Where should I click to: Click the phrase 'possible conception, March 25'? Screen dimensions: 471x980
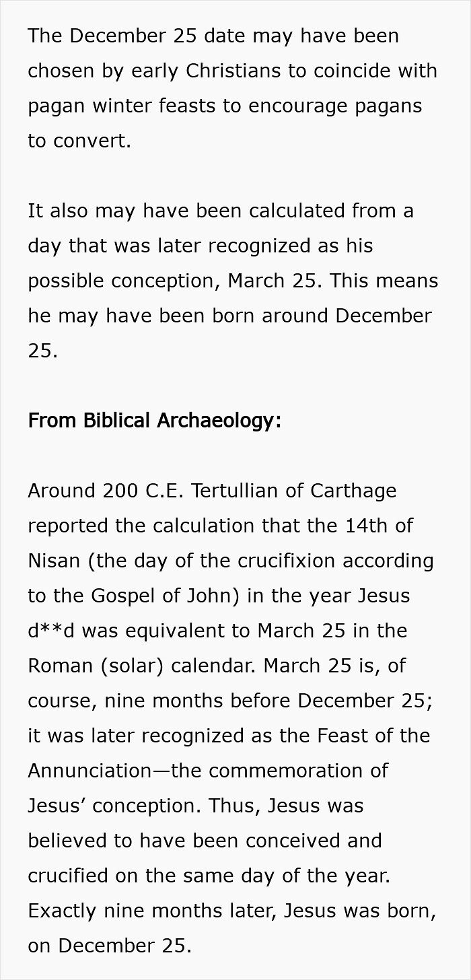tap(172, 281)
